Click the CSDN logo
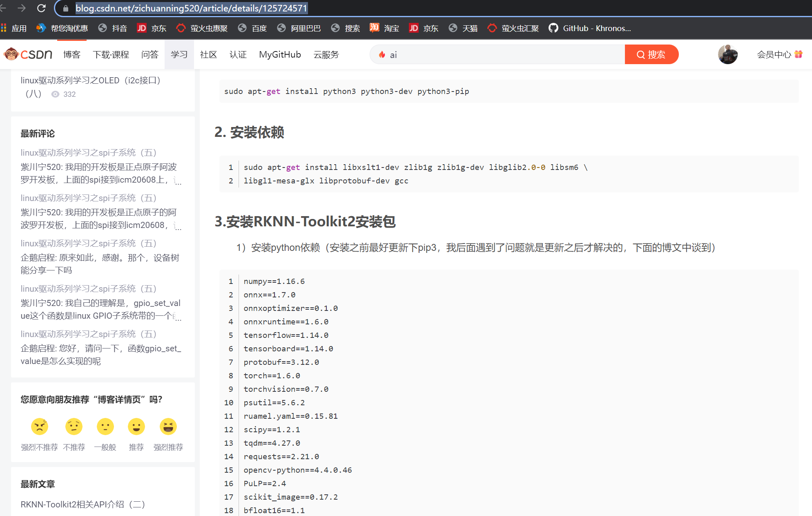Image resolution: width=812 pixels, height=516 pixels. 28,54
